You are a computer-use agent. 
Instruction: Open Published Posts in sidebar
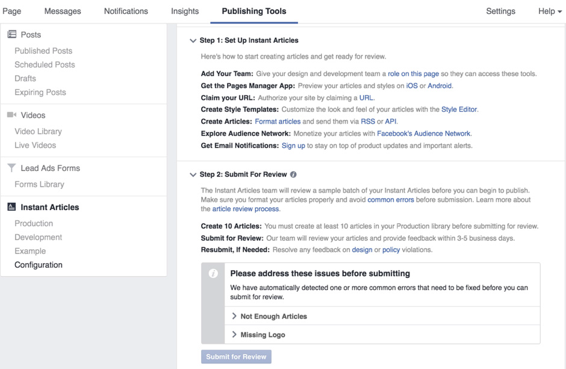43,51
